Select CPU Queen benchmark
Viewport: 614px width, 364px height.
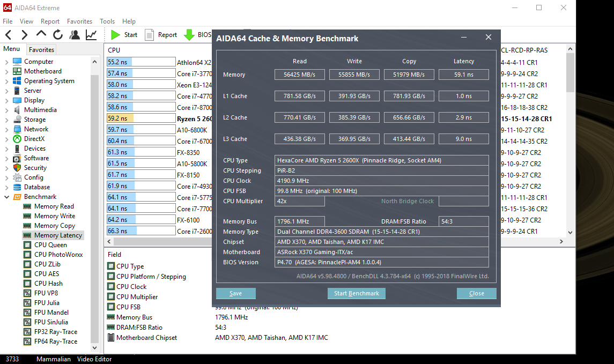[50, 245]
